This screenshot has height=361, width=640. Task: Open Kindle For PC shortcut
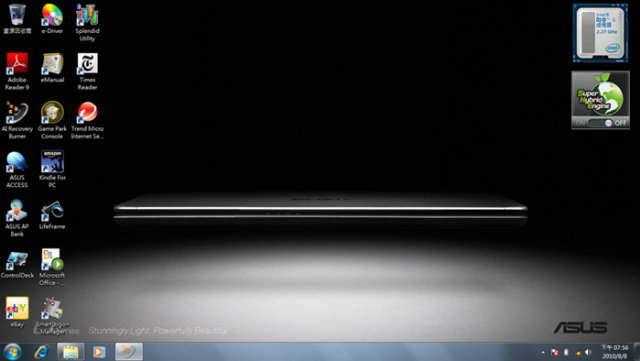click(52, 169)
